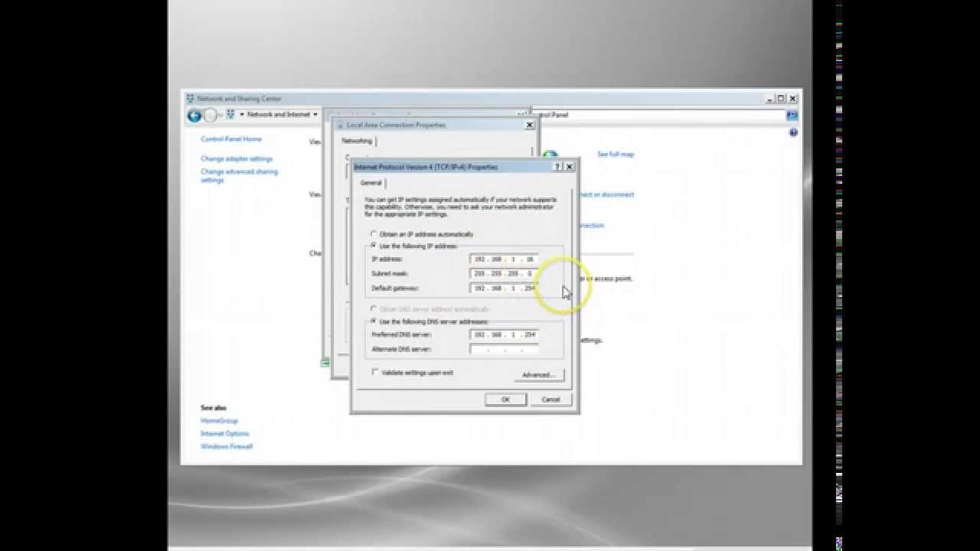Click the IP address input field
The width and height of the screenshot is (980, 551).
[x=504, y=259]
